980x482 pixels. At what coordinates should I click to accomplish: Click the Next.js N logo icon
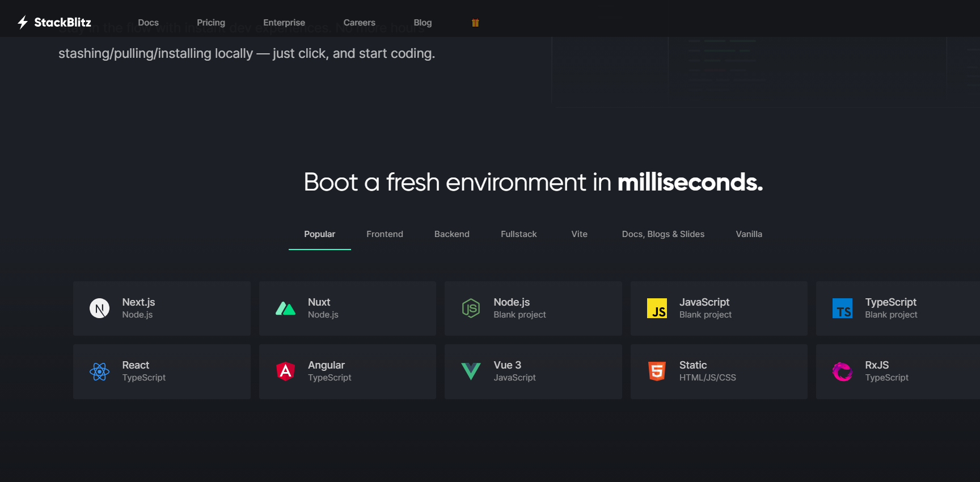[x=100, y=308]
